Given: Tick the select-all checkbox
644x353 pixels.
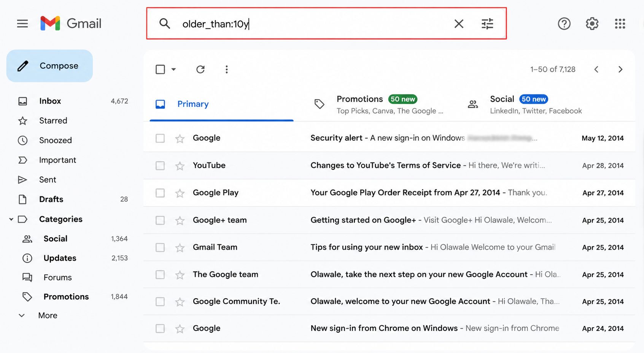Looking at the screenshot, I should click(160, 69).
